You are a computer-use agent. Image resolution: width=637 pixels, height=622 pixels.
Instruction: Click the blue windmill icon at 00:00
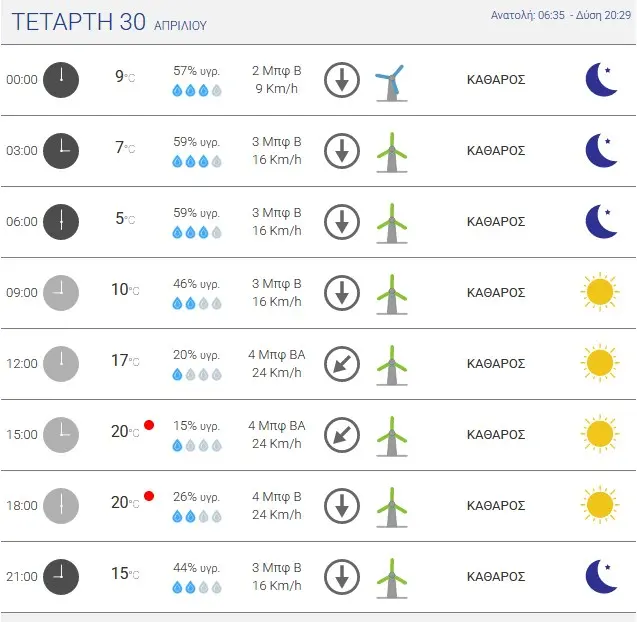[x=392, y=82]
